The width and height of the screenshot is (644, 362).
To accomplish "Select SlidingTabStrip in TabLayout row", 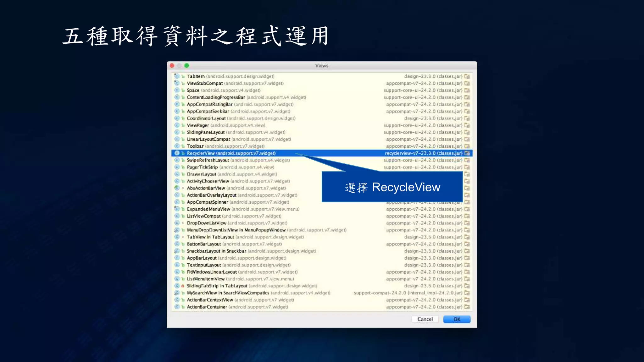I will click(x=322, y=286).
